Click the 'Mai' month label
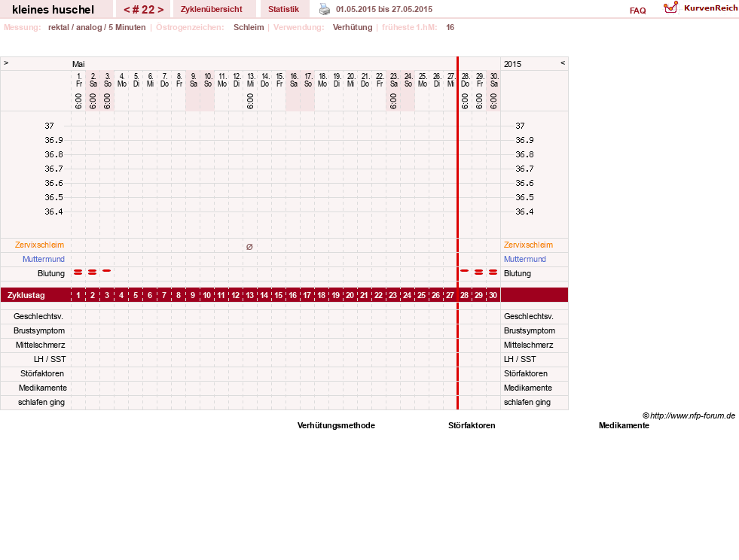The image size is (739, 560). (78, 64)
